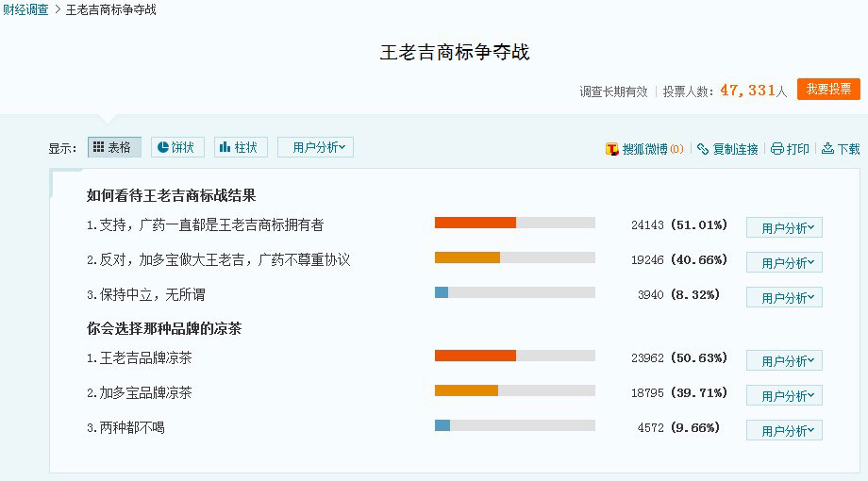
Task: Click the heading 你会选择那种品牌的凉茶
Action: tap(164, 328)
